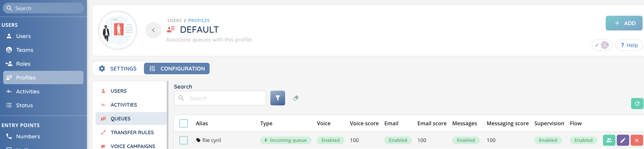Click the blue filter funnel icon
The height and width of the screenshot is (149, 644).
(x=277, y=98)
